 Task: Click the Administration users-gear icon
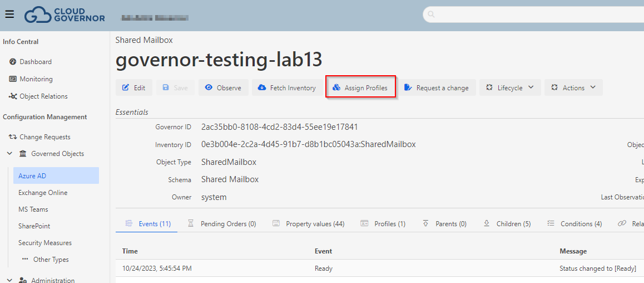click(23, 281)
